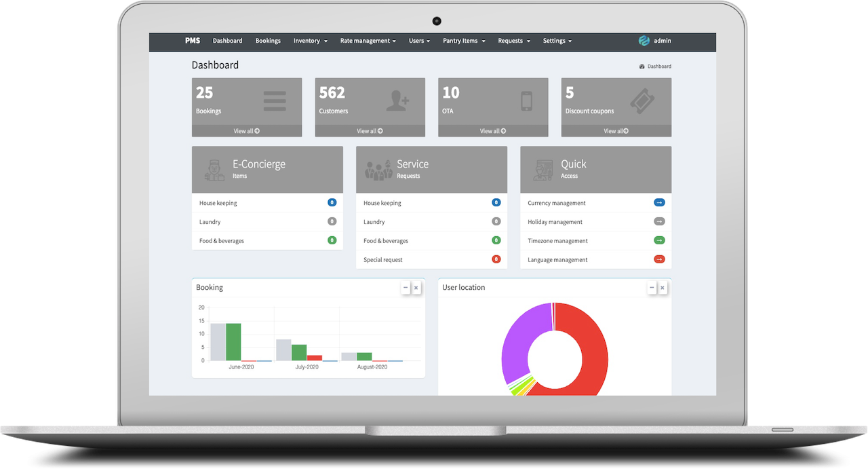The width and height of the screenshot is (868, 469).
Task: Click the green June-2020 booking bar
Action: (233, 342)
